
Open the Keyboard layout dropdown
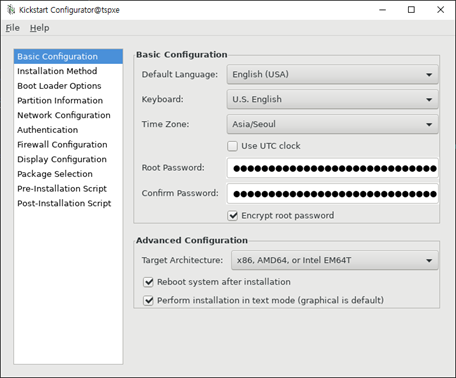click(x=333, y=99)
